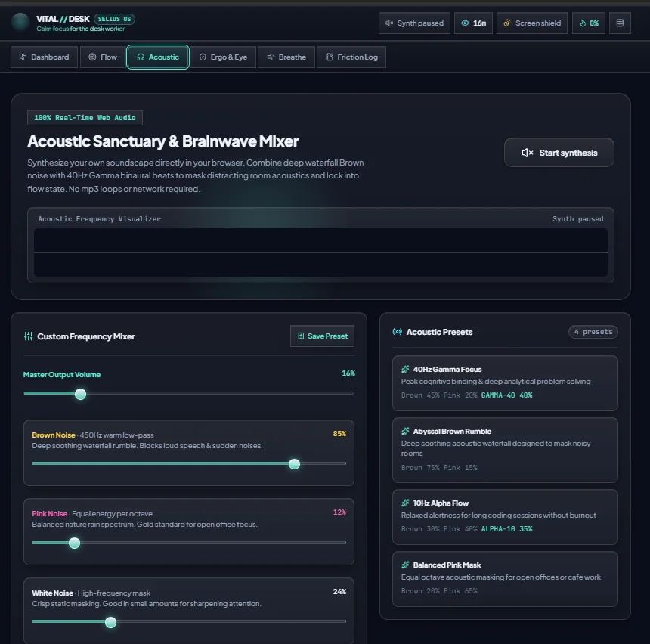Click the Flow target icon
This screenshot has height=644, width=650.
point(92,57)
